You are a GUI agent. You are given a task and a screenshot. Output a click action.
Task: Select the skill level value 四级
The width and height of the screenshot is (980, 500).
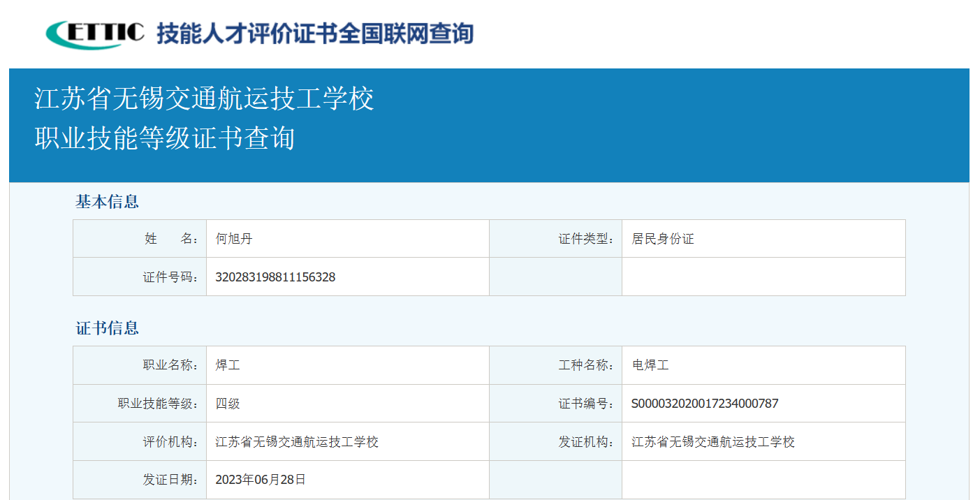click(x=225, y=403)
